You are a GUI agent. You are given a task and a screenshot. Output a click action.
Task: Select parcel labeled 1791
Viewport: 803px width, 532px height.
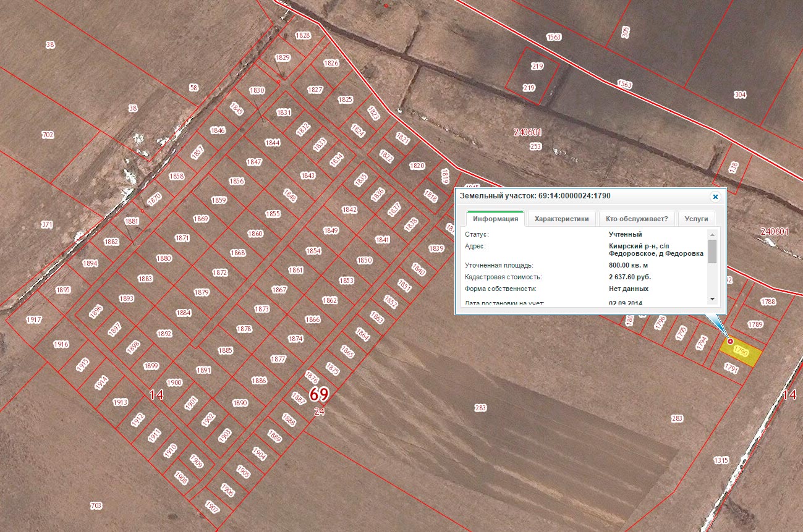pyautogui.click(x=731, y=369)
